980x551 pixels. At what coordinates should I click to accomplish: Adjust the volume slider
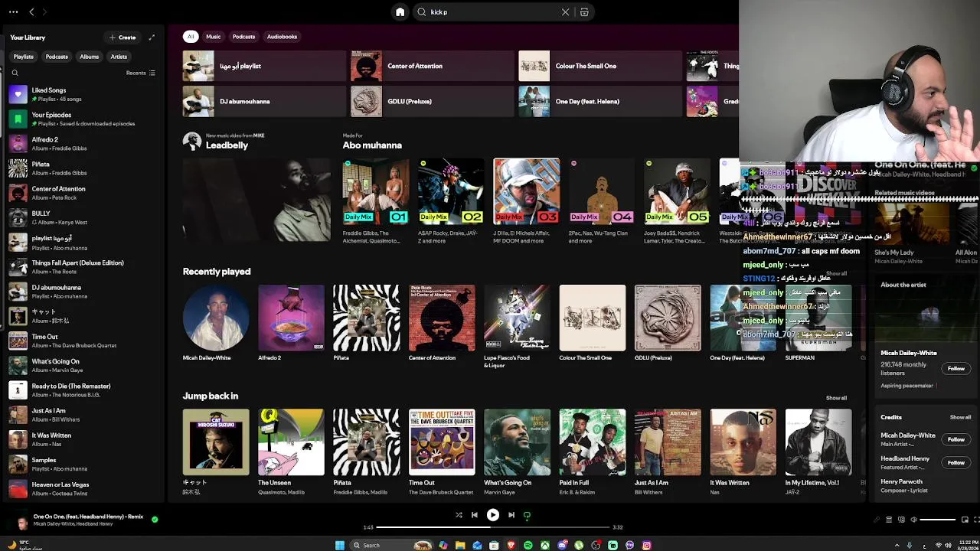pyautogui.click(x=937, y=520)
